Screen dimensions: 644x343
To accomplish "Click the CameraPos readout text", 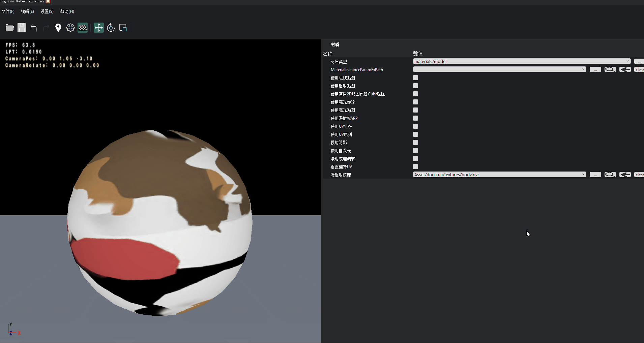I will [49, 58].
